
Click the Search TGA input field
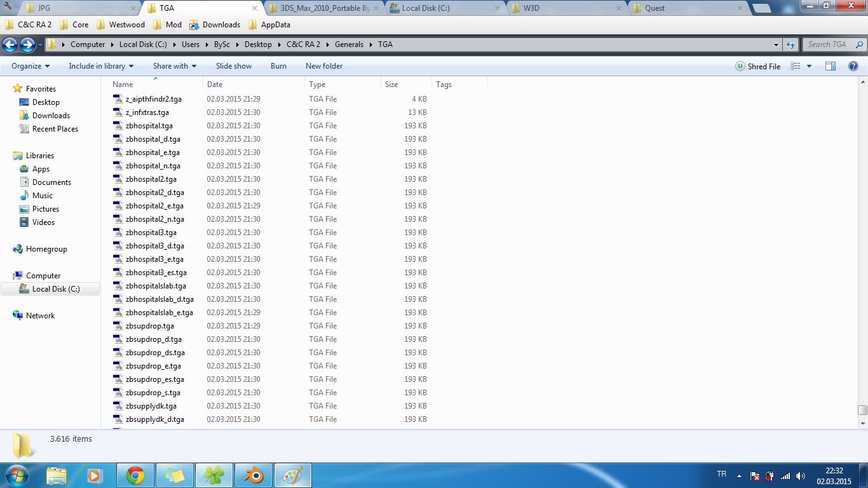[829, 44]
